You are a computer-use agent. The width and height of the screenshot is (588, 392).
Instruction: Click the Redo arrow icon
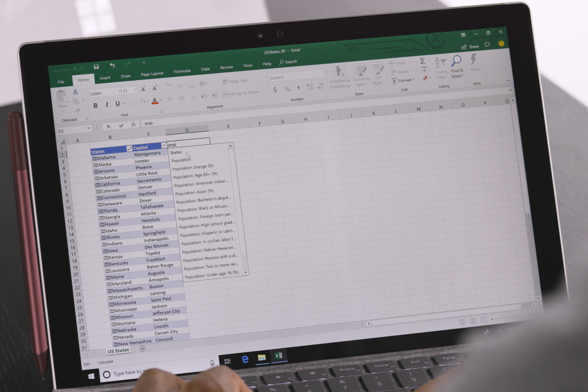tap(128, 64)
